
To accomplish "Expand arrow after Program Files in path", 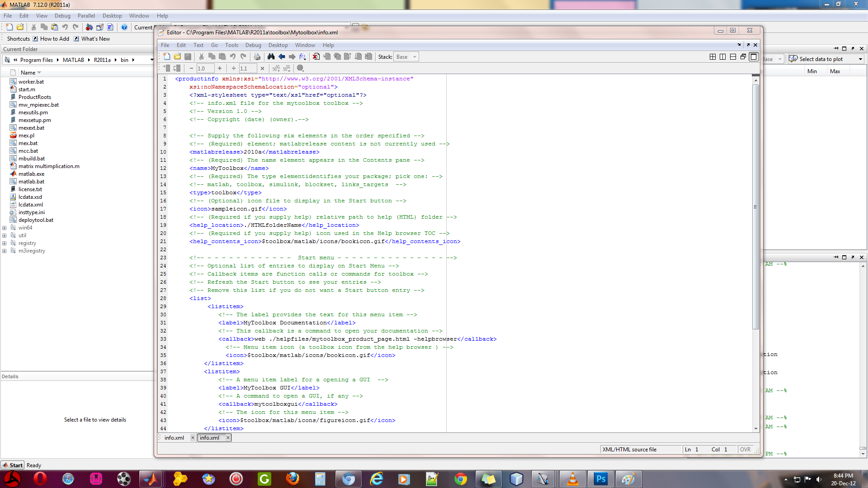I will pos(57,60).
